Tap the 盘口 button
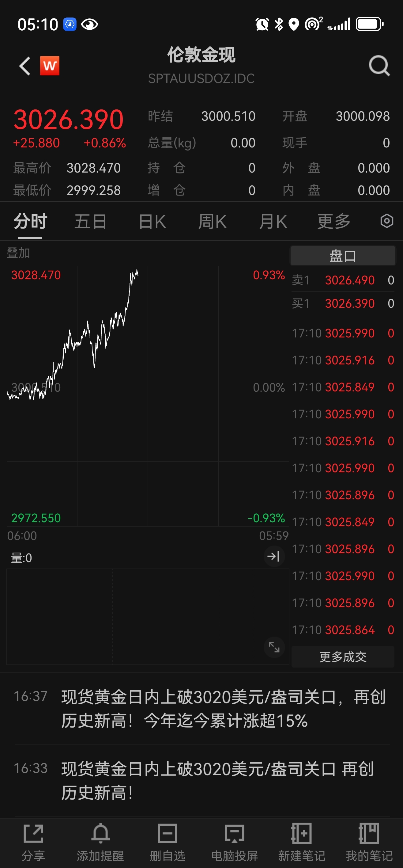Screen dimensions: 403x868 click(343, 256)
